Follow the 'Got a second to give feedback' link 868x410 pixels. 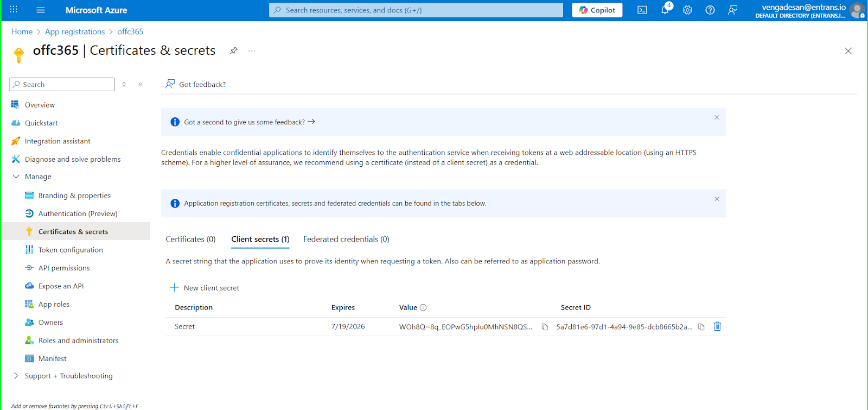(250, 122)
